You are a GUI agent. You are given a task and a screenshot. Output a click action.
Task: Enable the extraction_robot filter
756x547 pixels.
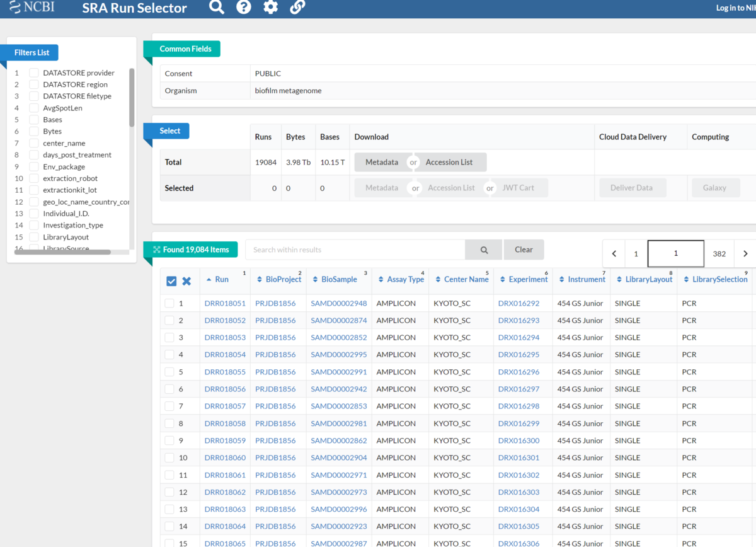pos(34,178)
